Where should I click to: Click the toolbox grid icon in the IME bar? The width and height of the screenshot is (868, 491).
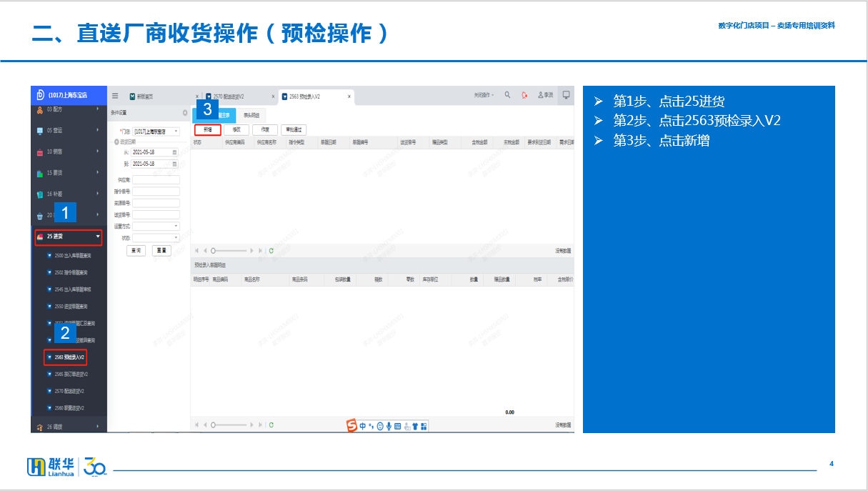424,426
